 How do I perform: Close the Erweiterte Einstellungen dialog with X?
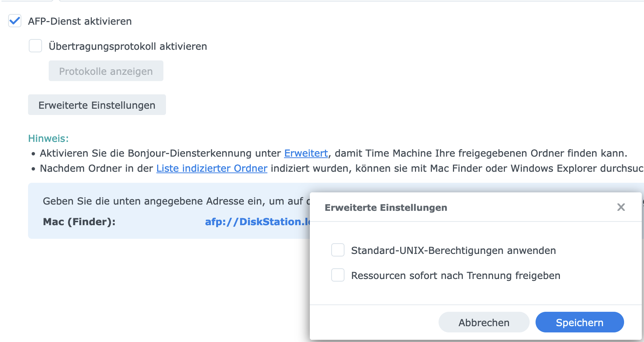point(621,207)
